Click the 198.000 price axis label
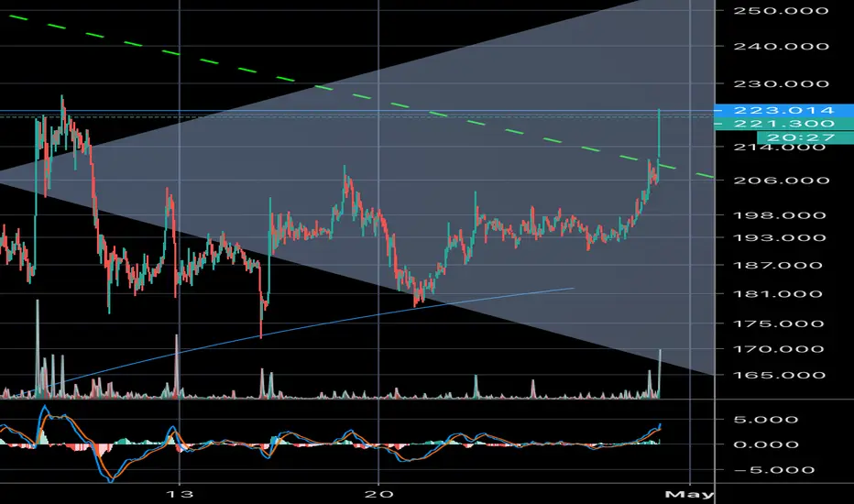 tap(781, 215)
